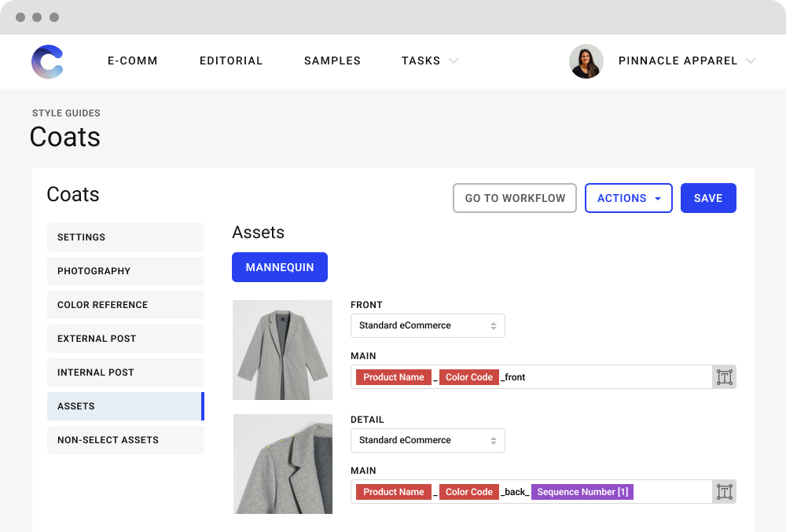
Task: Click the SAVE button
Action: (x=708, y=198)
